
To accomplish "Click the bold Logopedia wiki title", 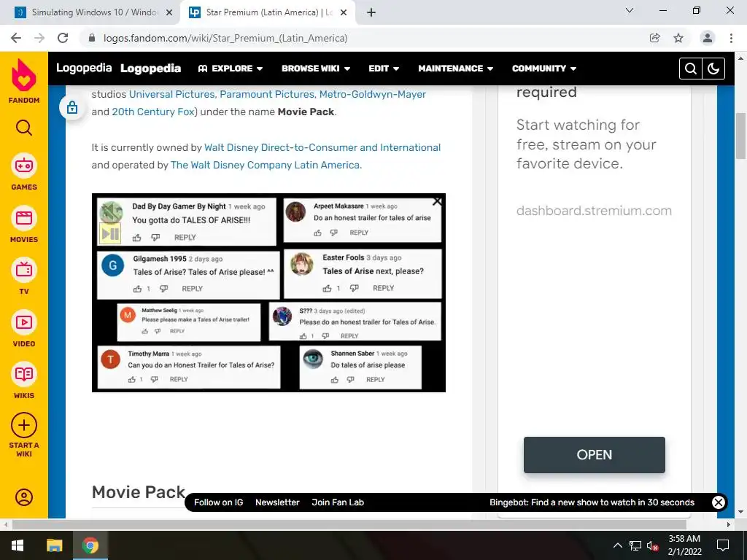I will (150, 69).
